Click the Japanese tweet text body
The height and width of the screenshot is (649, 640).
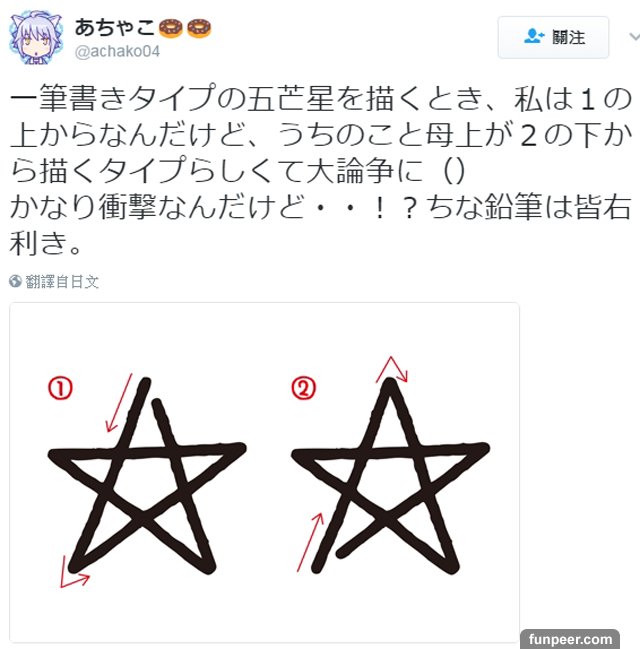[320, 170]
